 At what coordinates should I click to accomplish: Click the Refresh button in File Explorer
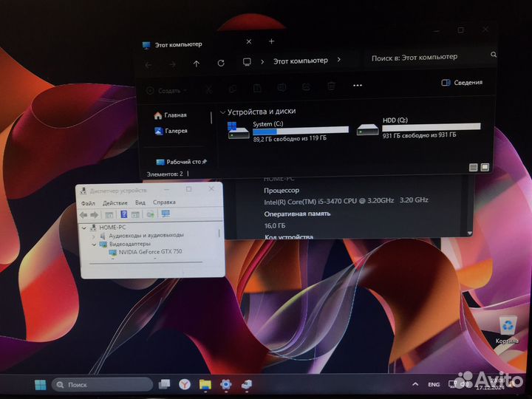pos(221,64)
